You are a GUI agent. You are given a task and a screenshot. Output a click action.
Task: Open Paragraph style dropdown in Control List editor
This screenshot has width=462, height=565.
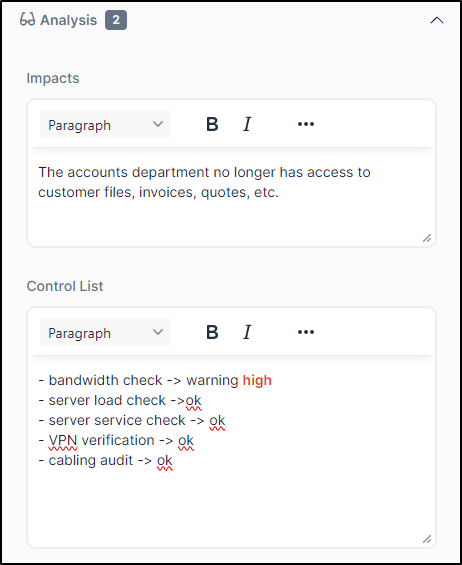click(x=105, y=332)
